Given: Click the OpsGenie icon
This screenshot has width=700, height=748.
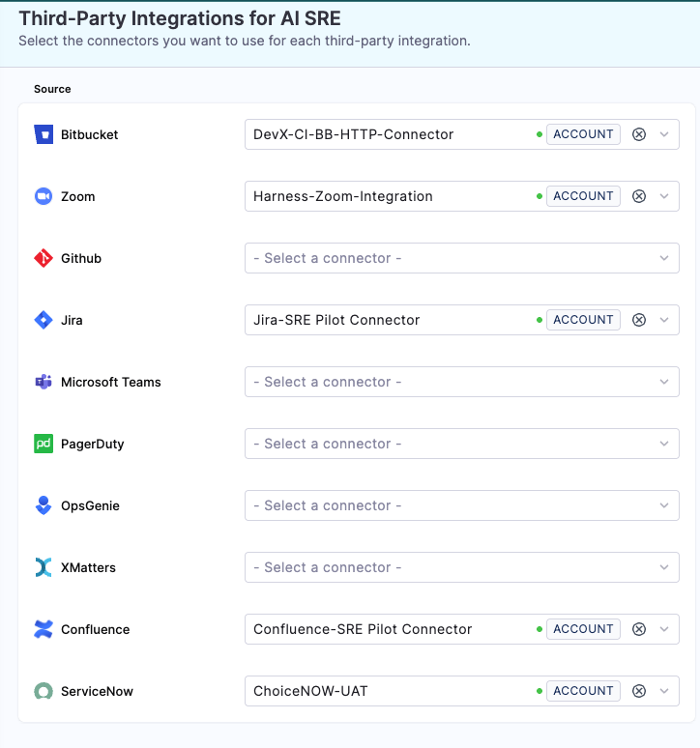Looking at the screenshot, I should pyautogui.click(x=44, y=505).
